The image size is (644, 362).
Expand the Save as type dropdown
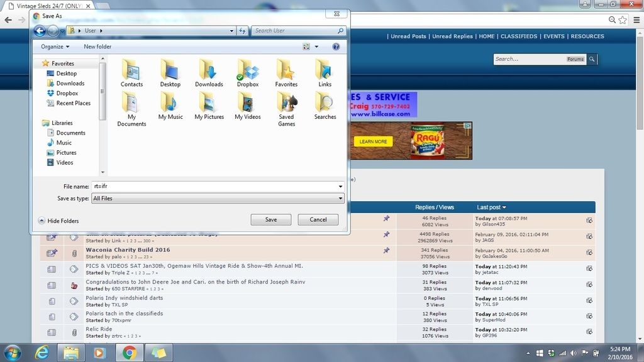340,199
